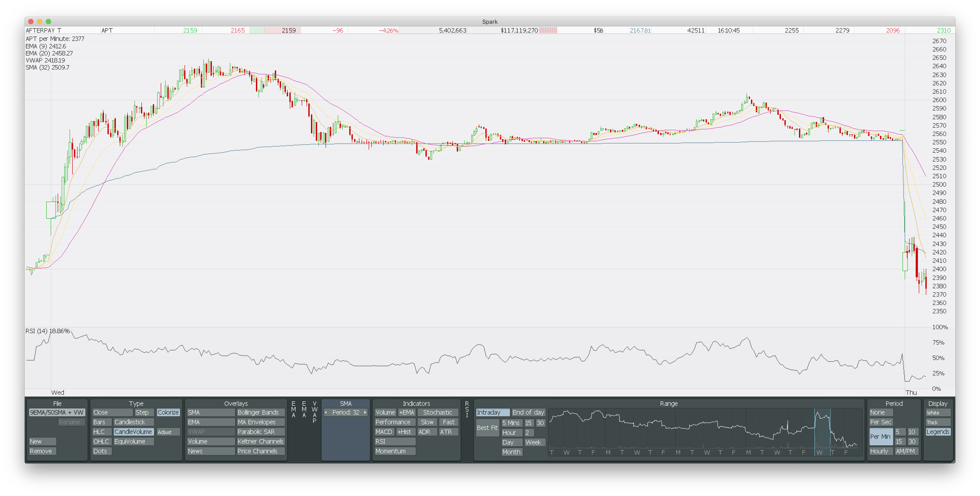Increase SMA period with right arrow

[x=365, y=412]
